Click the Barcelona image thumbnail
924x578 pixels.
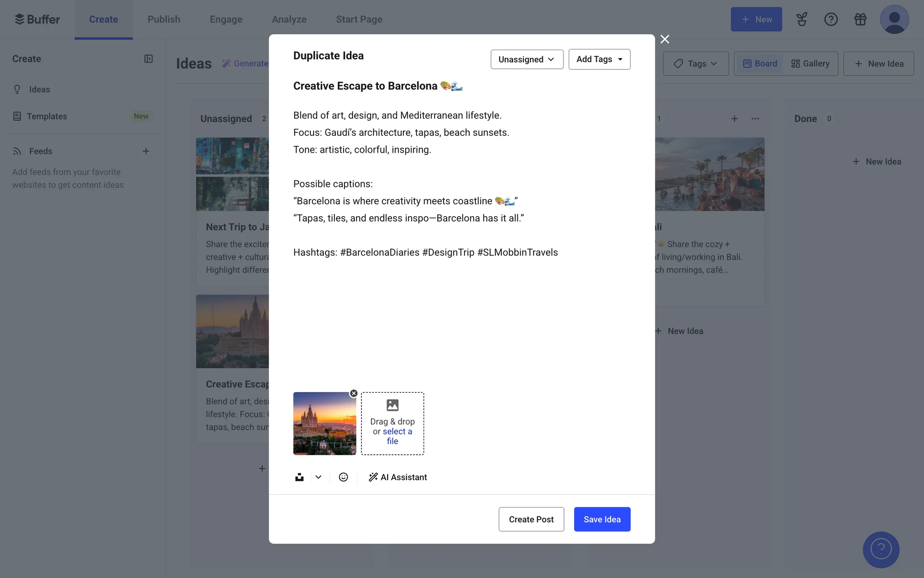point(324,424)
